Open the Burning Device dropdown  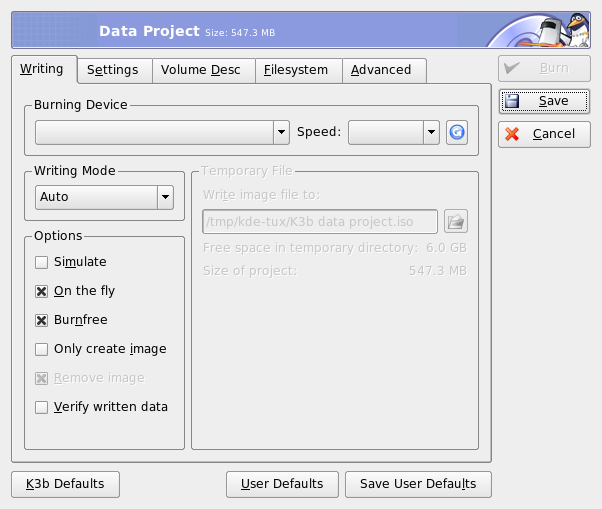point(162,132)
